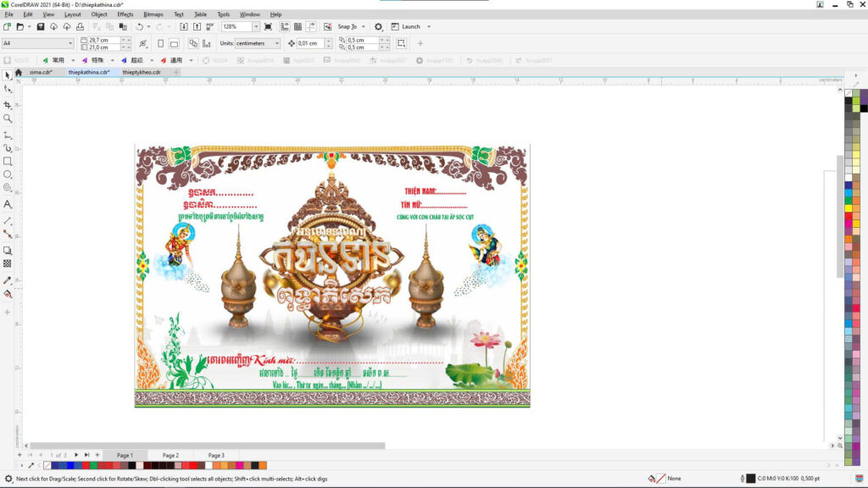This screenshot has height=488, width=868.
Task: Click the 超级 macro button
Action: pyautogui.click(x=131, y=60)
